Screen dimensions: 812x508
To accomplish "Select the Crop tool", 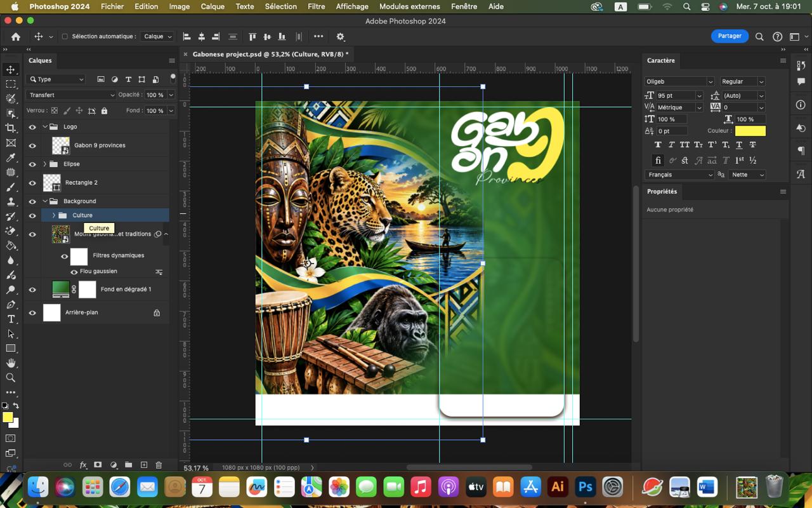I will click(x=11, y=128).
